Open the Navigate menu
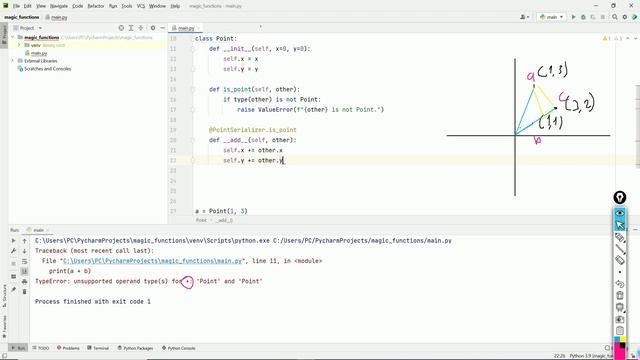 59,6
